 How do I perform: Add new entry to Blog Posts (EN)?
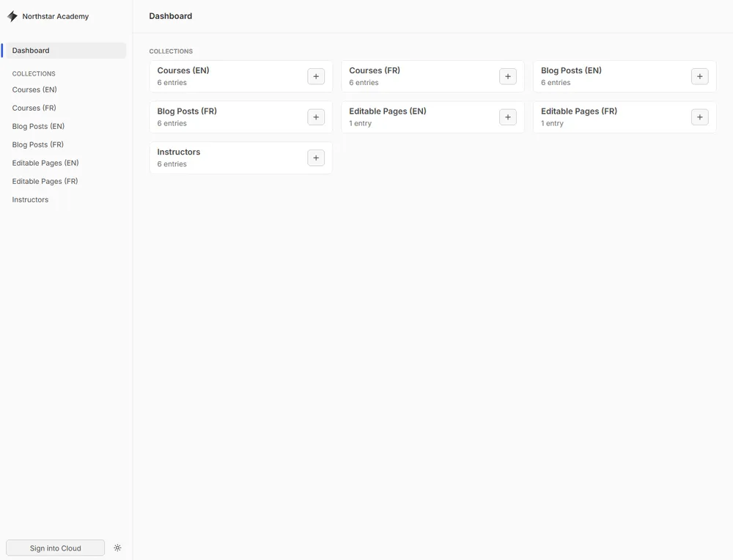[700, 77]
